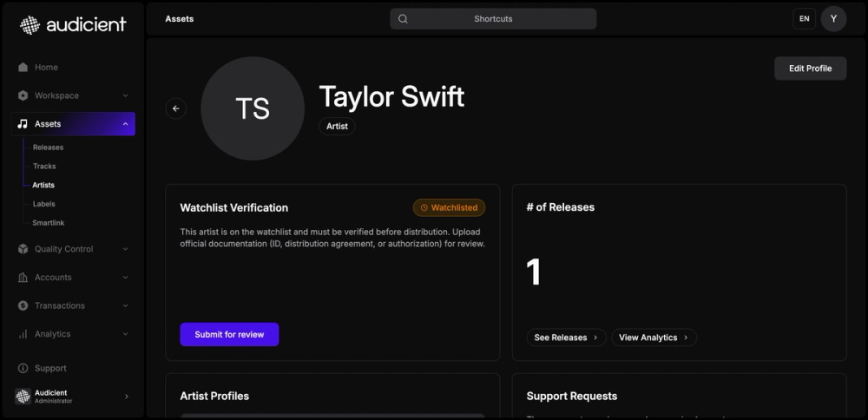Expand the Analytics chevron
Viewport: 868px width, 420px height.
tap(125, 334)
